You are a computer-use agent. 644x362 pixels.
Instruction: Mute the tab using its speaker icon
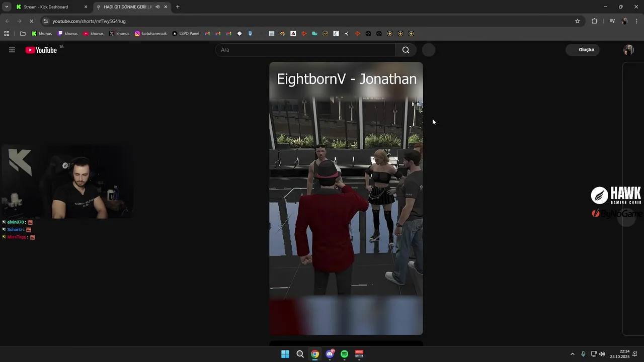(157, 7)
